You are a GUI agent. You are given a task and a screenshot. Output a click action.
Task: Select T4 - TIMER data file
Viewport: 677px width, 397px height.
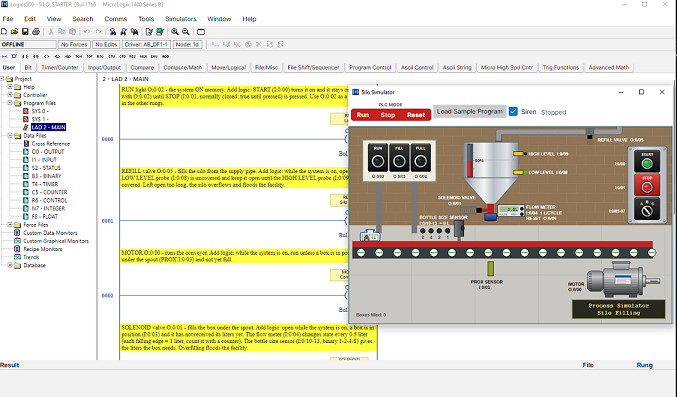tap(44, 184)
